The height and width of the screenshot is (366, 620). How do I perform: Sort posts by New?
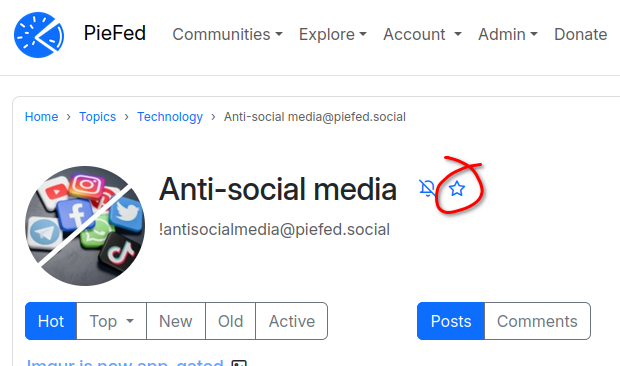(x=176, y=321)
